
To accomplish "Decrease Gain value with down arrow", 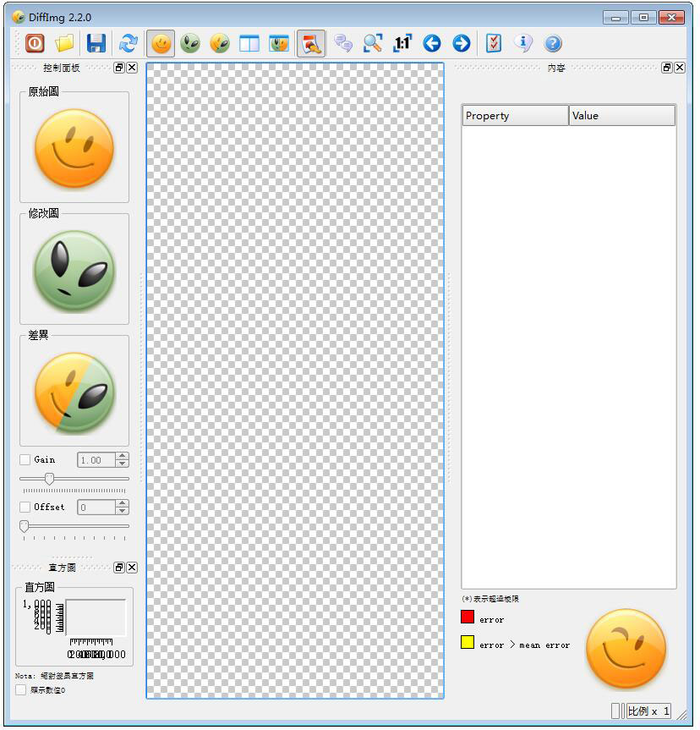I will coord(123,464).
